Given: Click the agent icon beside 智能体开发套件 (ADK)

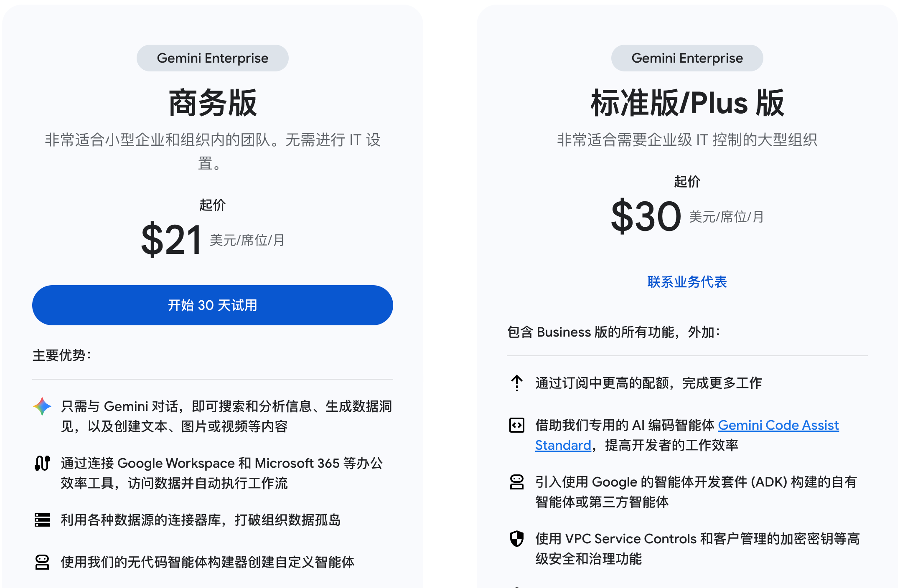Looking at the screenshot, I should (x=517, y=482).
